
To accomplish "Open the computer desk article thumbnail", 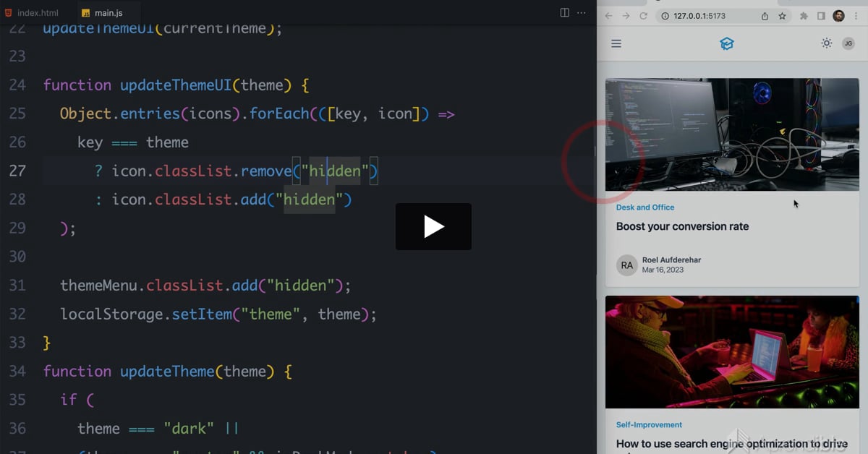I will 732,134.
